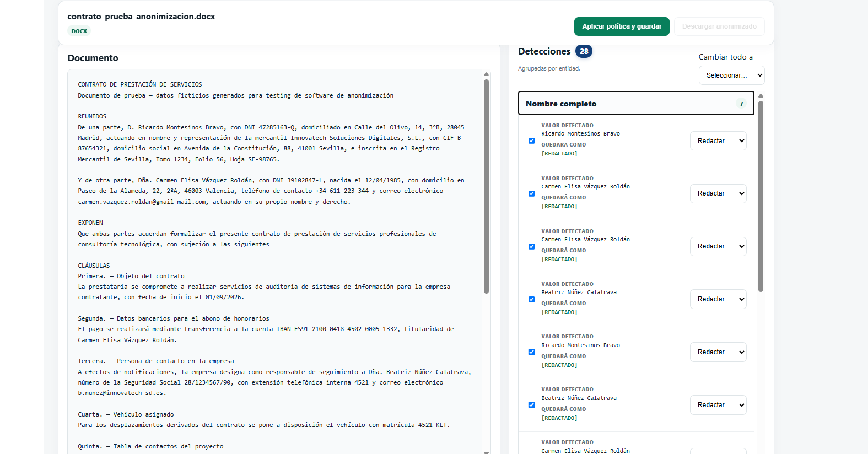868x454 pixels.
Task: Click the Agrupadas por entidad caption
Action: [x=549, y=69]
